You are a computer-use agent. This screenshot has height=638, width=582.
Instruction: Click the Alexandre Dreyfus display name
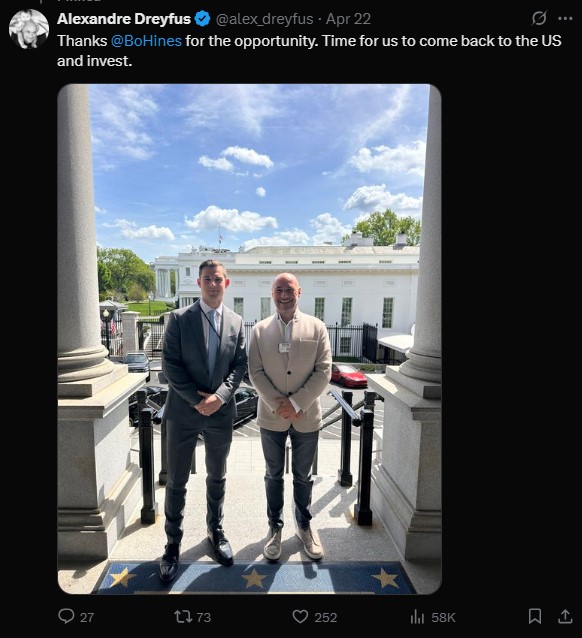tap(124, 19)
